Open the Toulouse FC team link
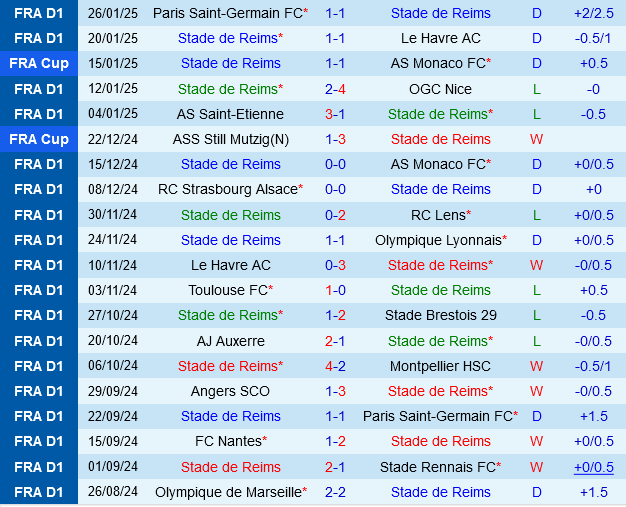626x507 pixels. tap(228, 290)
